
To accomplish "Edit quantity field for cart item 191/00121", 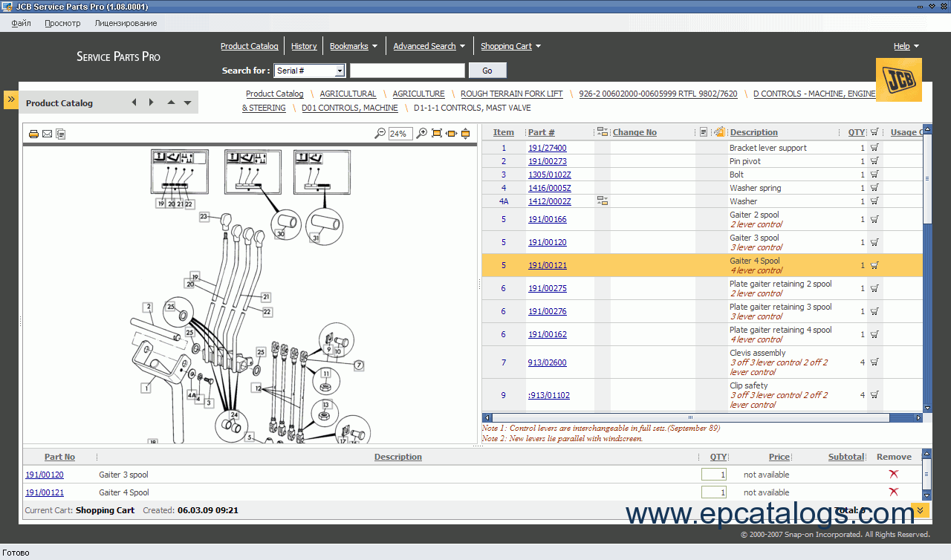I will (x=714, y=492).
